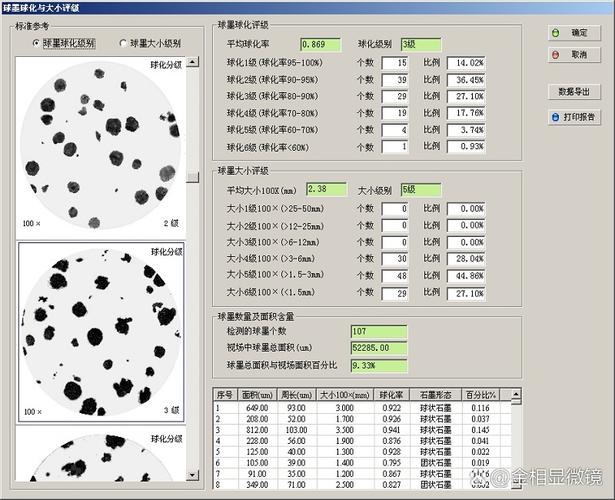Click the reference list scroll down arrow
This screenshot has height=500, width=615.
coord(193,475)
